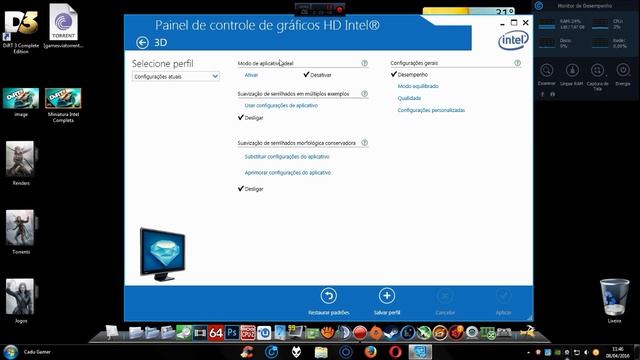
Task: Choose Aprimorar configurações do aplicativo
Action: [x=288, y=173]
